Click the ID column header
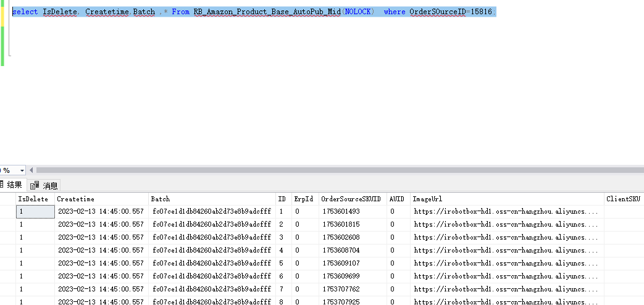644x305 pixels. click(x=284, y=199)
